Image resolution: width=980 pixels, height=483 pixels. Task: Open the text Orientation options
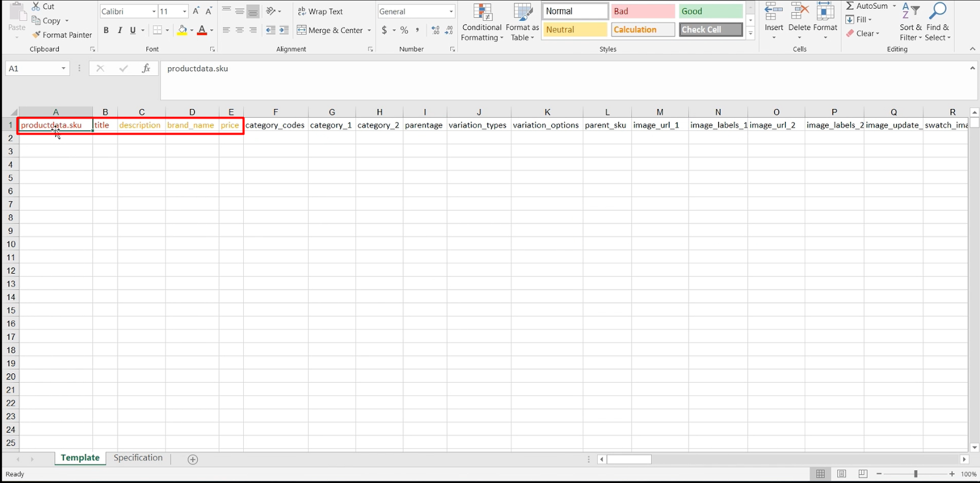click(271, 11)
